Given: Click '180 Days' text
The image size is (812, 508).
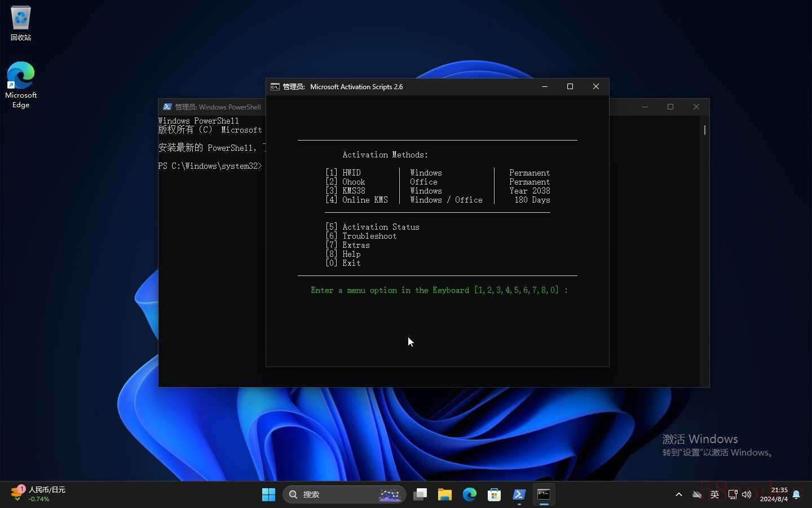Looking at the screenshot, I should click(x=532, y=200).
